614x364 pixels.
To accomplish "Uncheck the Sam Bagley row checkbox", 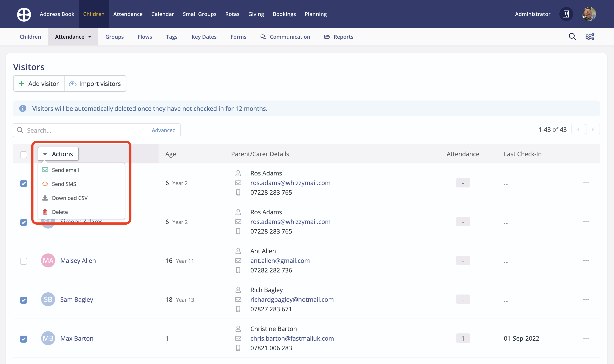I will [24, 300].
